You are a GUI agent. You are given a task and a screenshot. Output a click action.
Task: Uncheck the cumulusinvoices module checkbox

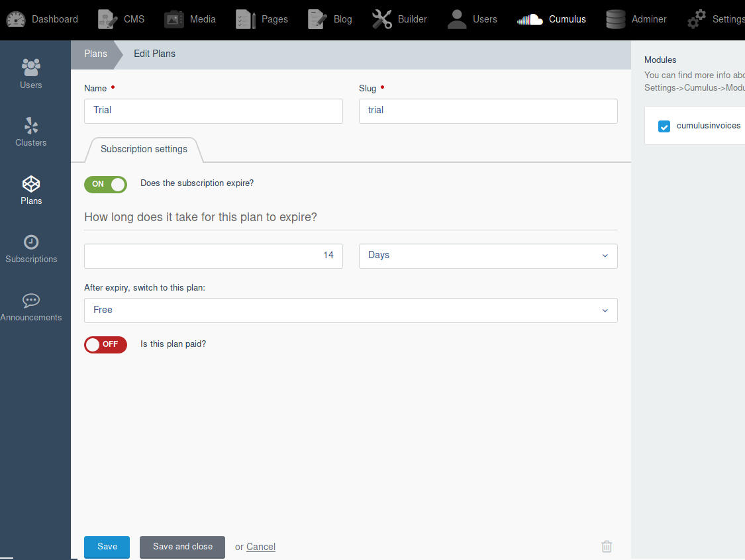664,126
